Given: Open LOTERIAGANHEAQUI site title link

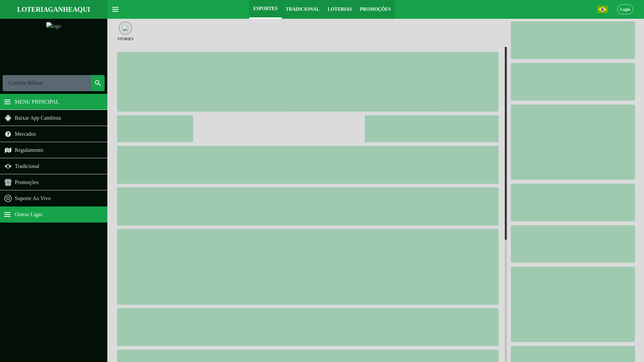Looking at the screenshot, I should [x=54, y=9].
